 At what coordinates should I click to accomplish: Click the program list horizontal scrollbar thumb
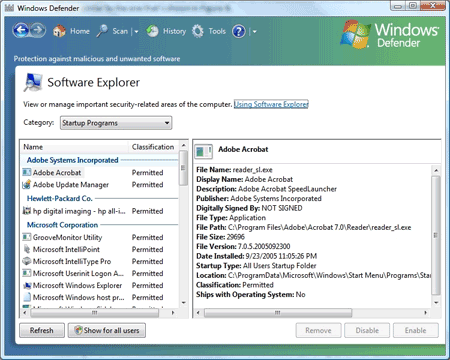point(95,313)
